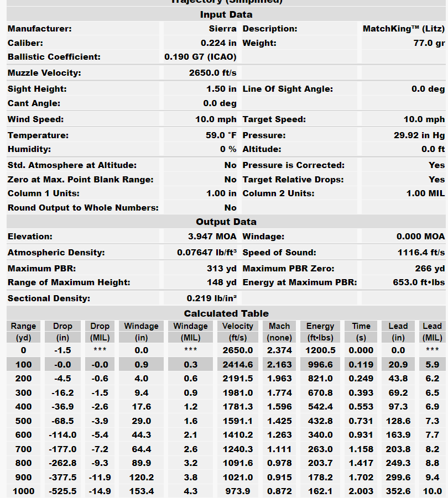
Task: Click the "Sierra" manufacturer value
Action: tap(222, 29)
